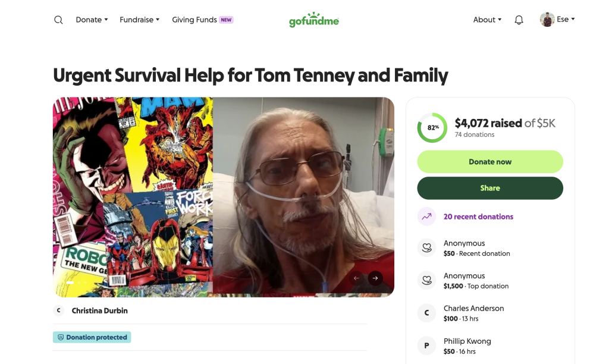Expand the About dropdown menu
Viewport: 609px width, 364px height.
pos(487,20)
